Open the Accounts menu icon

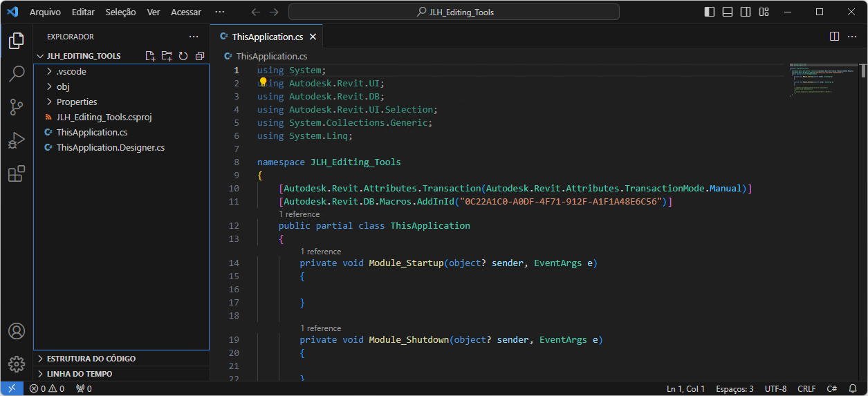click(x=17, y=331)
